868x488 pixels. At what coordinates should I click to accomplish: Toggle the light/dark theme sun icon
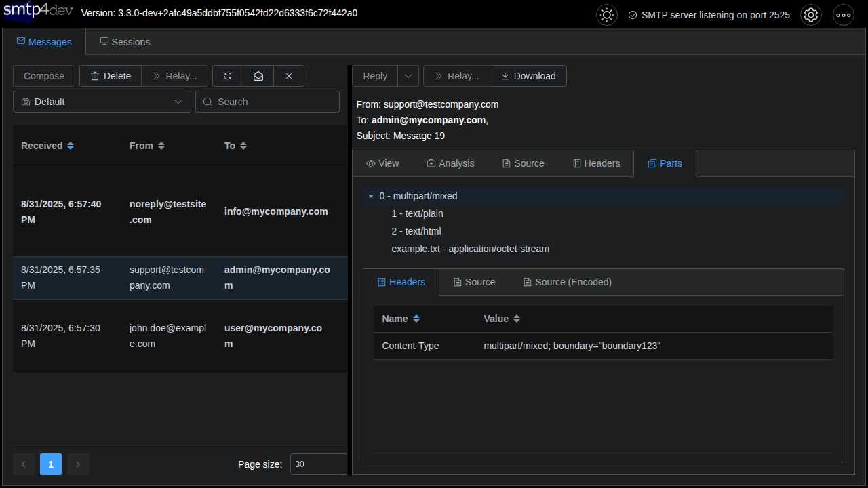point(606,14)
